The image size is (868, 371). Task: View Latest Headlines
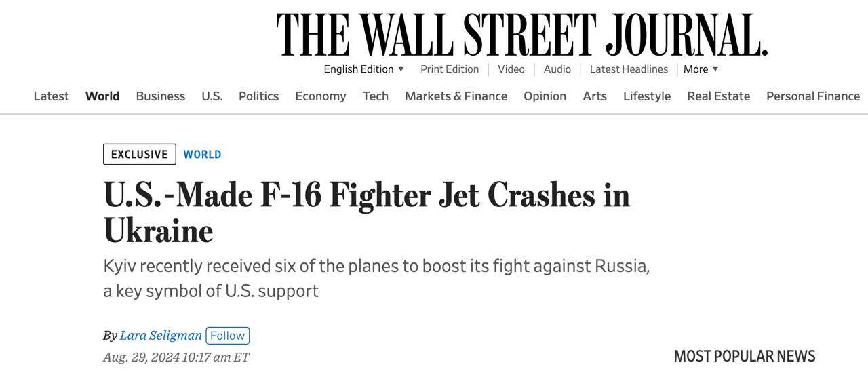[x=629, y=69]
